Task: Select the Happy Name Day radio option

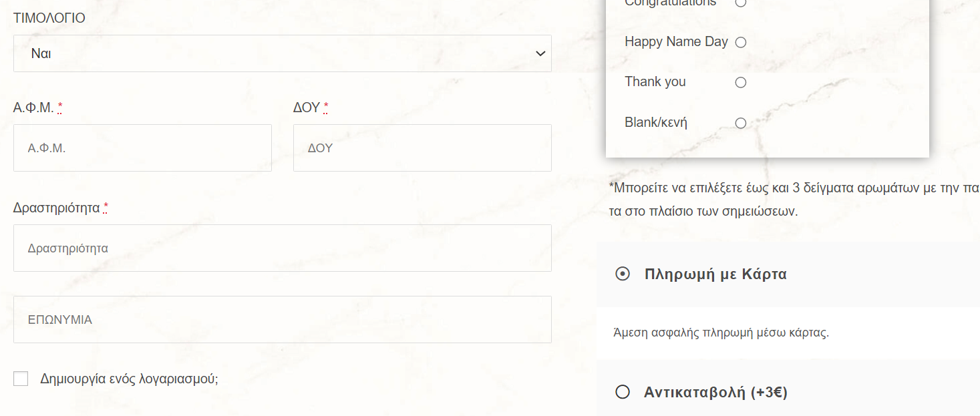Action: 740,42
